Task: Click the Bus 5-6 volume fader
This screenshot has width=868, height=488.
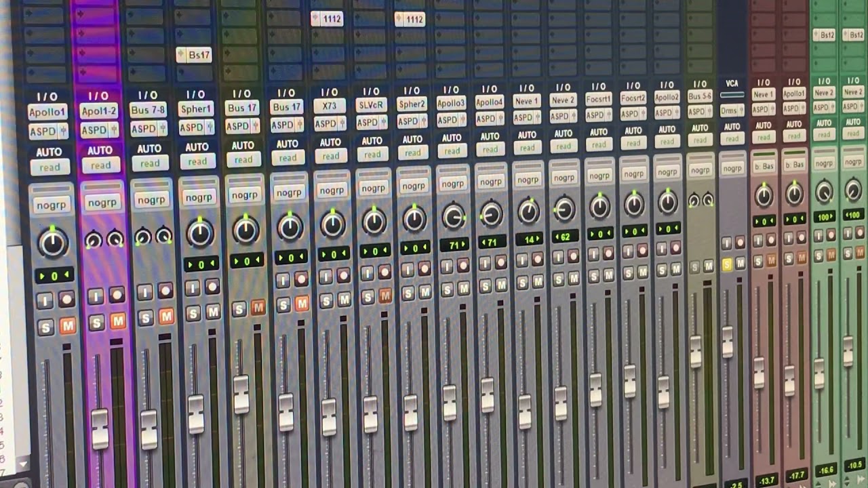Action: click(695, 351)
